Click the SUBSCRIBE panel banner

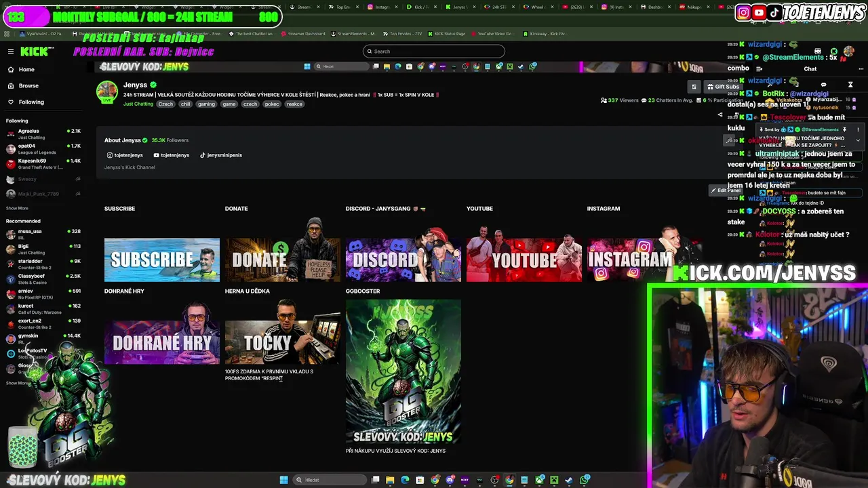coord(162,260)
